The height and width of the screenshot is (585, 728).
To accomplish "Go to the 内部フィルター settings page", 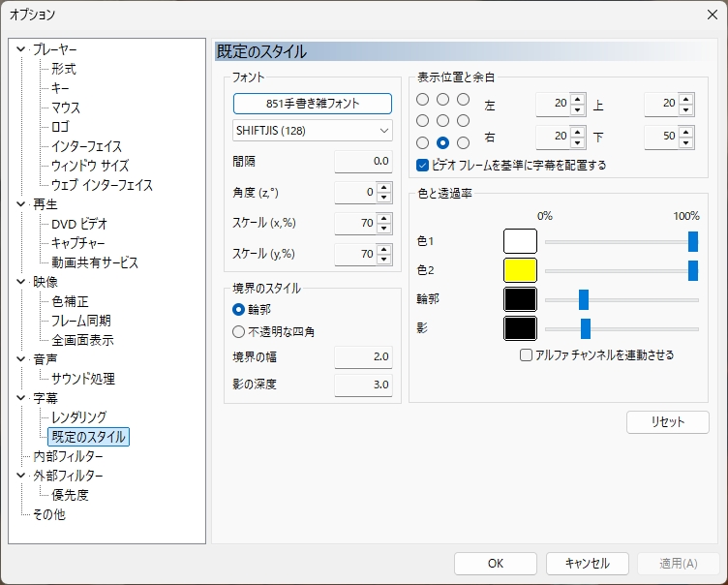I will pos(68,456).
